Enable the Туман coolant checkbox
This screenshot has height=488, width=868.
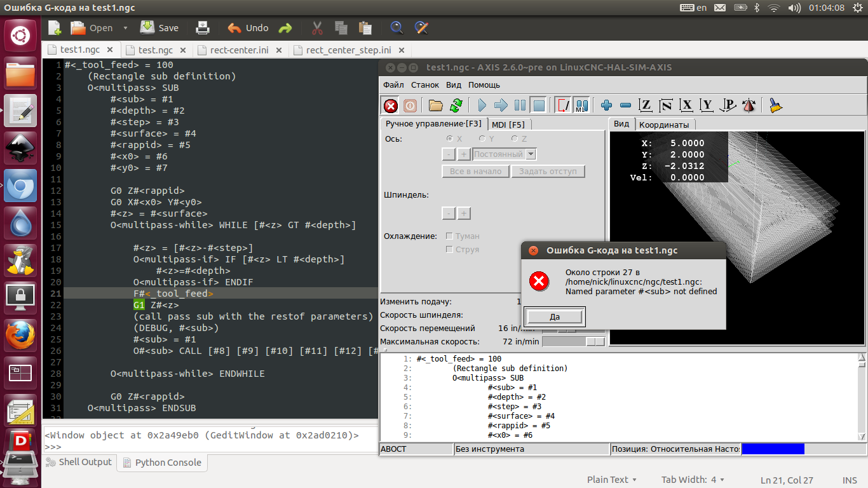point(450,236)
